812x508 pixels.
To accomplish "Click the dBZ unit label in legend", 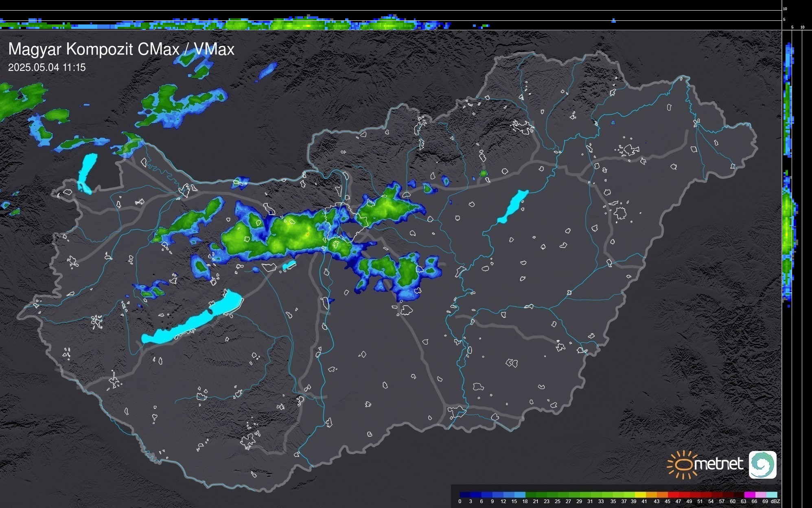I will (x=775, y=501).
